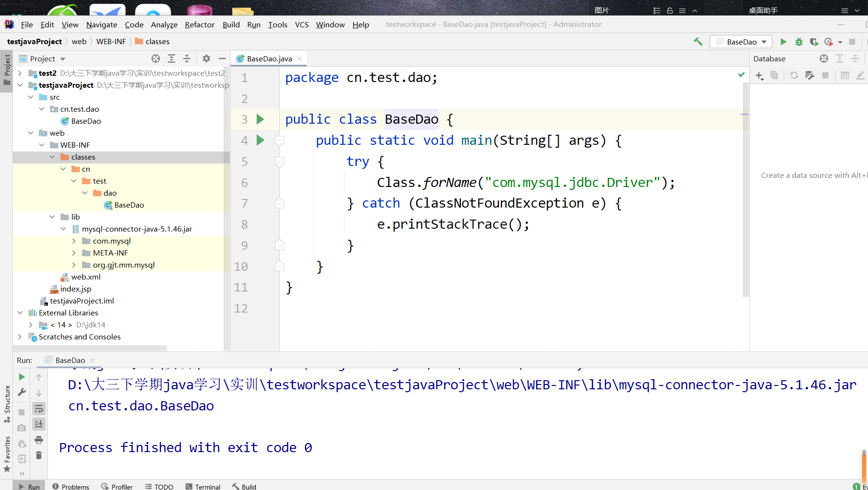The image size is (868, 490).
Task: Click the Duplicate icon in Database toolbar
Action: 774,75
